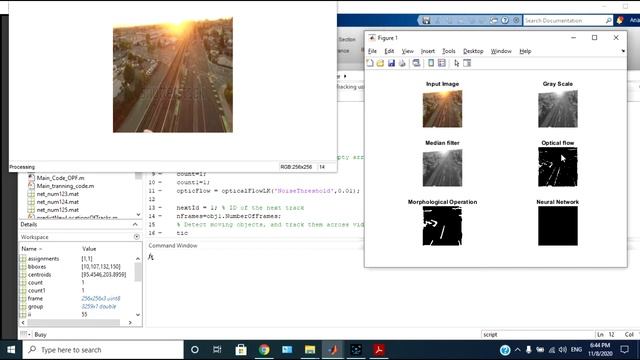Viewport: 640px width, 360px height.
Task: Click Workspace Value column header
Action: tap(89, 249)
